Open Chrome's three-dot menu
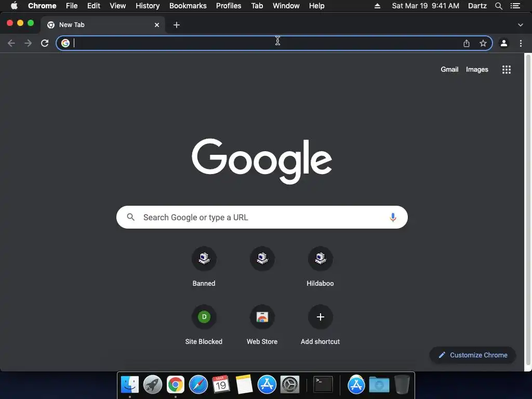532x399 pixels. coord(521,43)
